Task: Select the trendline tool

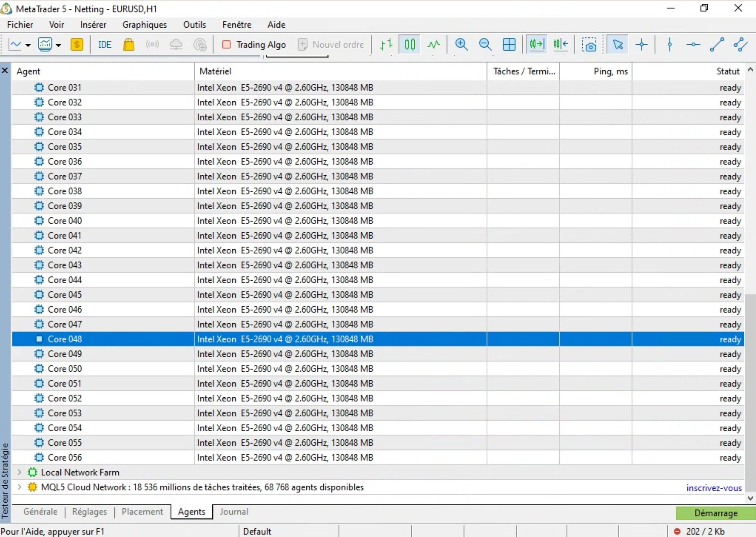Action: pos(717,45)
